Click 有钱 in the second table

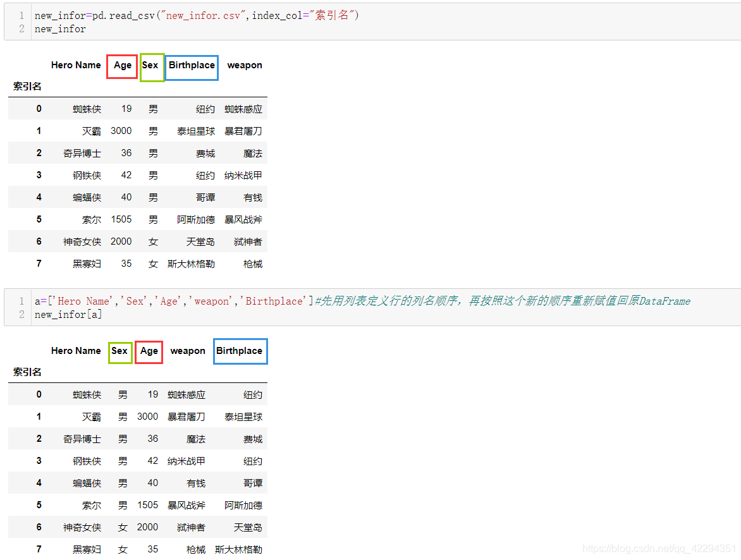click(196, 483)
